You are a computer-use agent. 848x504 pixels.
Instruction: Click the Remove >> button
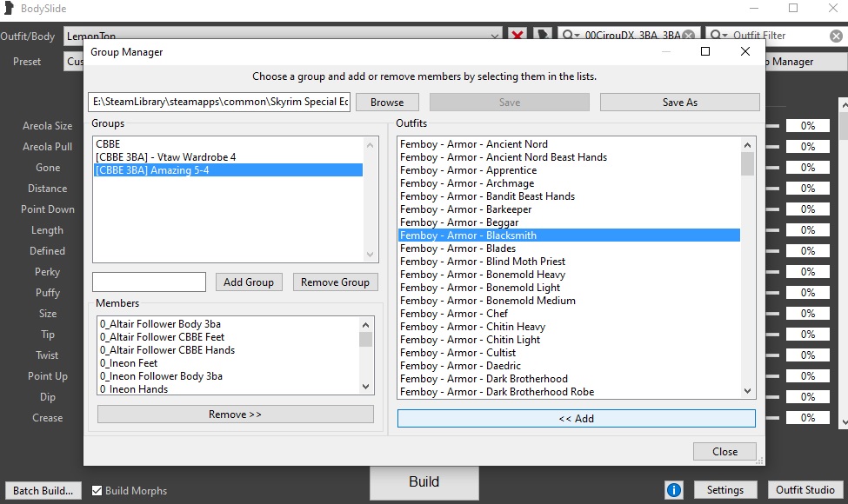(235, 414)
